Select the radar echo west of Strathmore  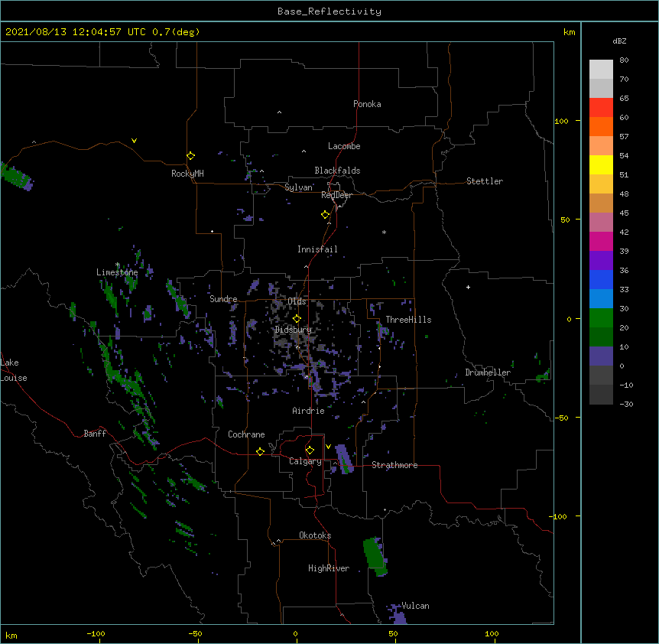(x=344, y=459)
